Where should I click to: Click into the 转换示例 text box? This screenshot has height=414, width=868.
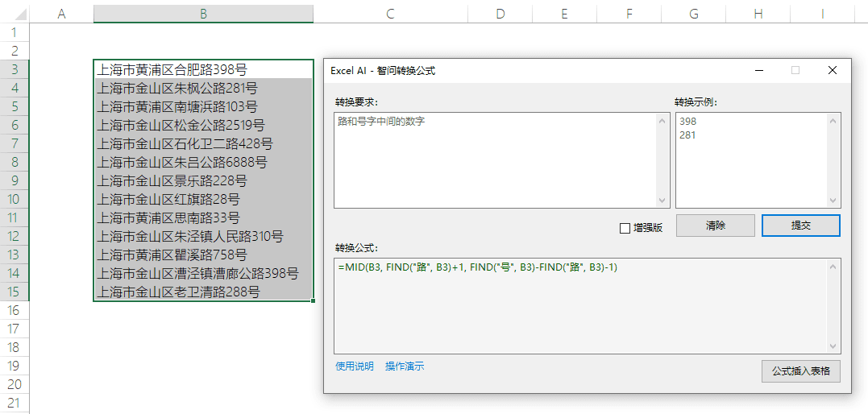(758, 160)
